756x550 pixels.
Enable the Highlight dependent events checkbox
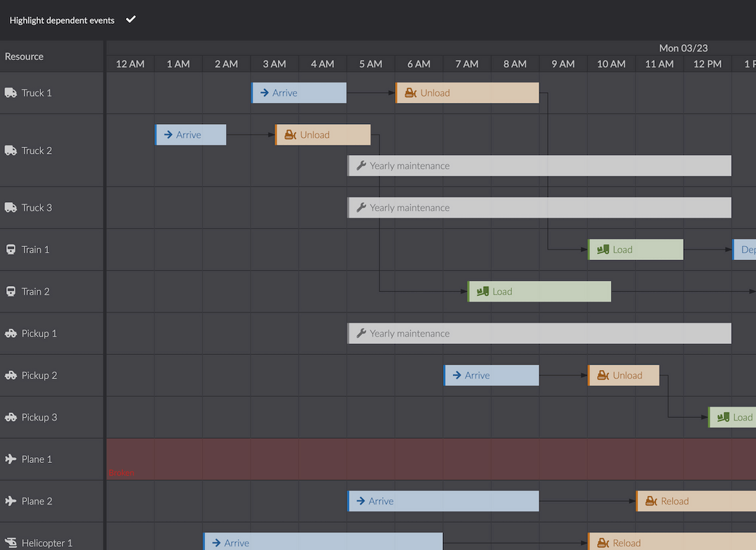[130, 20]
